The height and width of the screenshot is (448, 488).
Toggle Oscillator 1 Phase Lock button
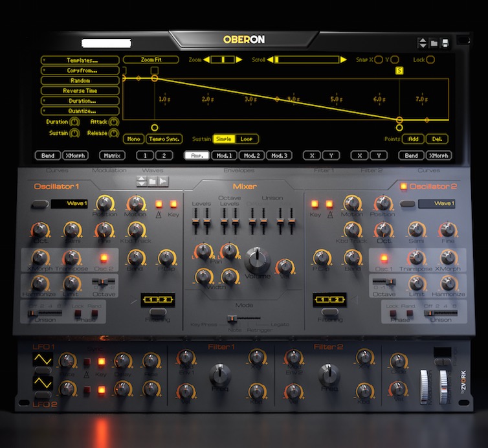(78, 313)
